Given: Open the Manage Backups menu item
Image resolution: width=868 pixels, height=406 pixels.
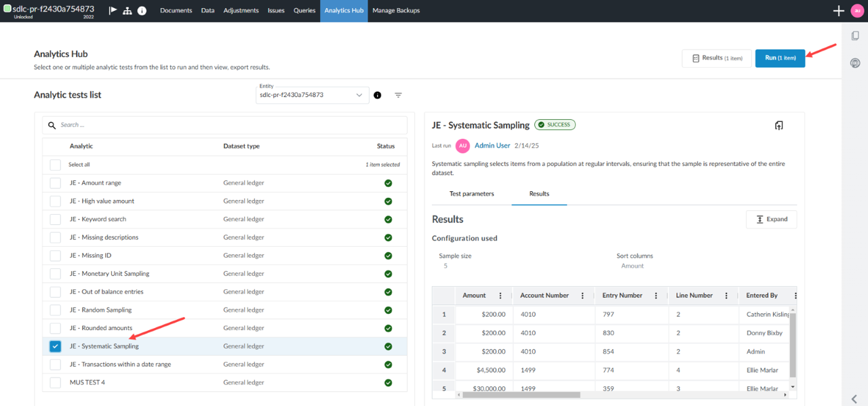Looking at the screenshot, I should point(396,10).
